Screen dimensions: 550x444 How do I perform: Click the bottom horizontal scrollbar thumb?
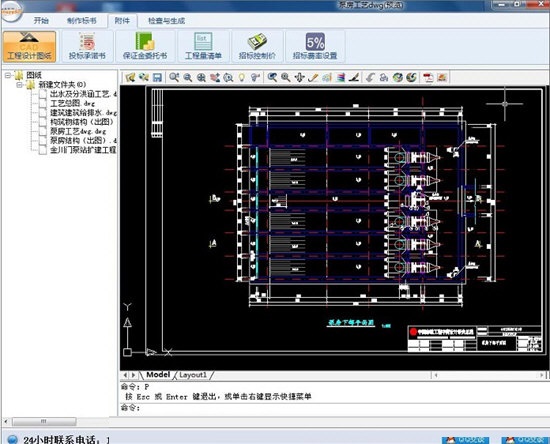coord(44,421)
